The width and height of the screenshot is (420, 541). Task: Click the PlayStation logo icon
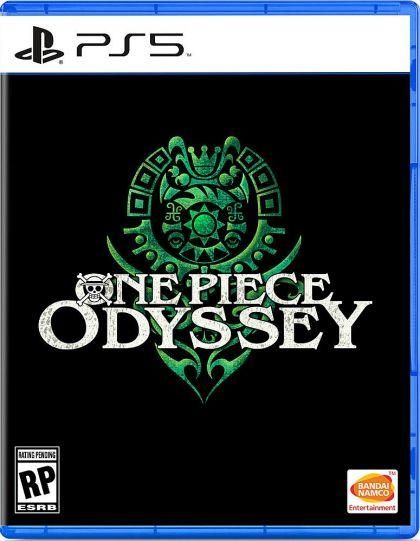(39, 45)
